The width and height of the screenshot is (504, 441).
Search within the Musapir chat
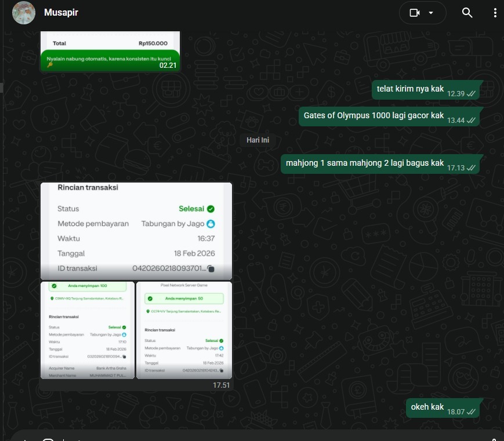point(467,13)
